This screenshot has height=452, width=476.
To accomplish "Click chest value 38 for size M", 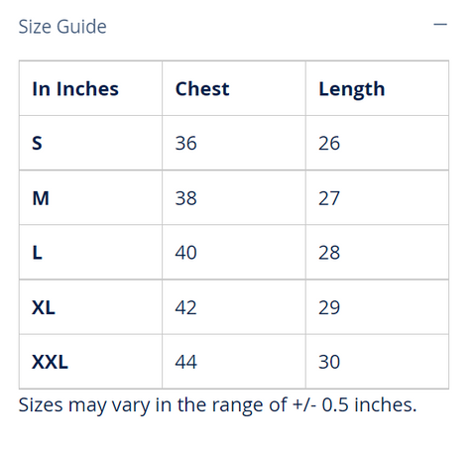I will pyautogui.click(x=185, y=198).
